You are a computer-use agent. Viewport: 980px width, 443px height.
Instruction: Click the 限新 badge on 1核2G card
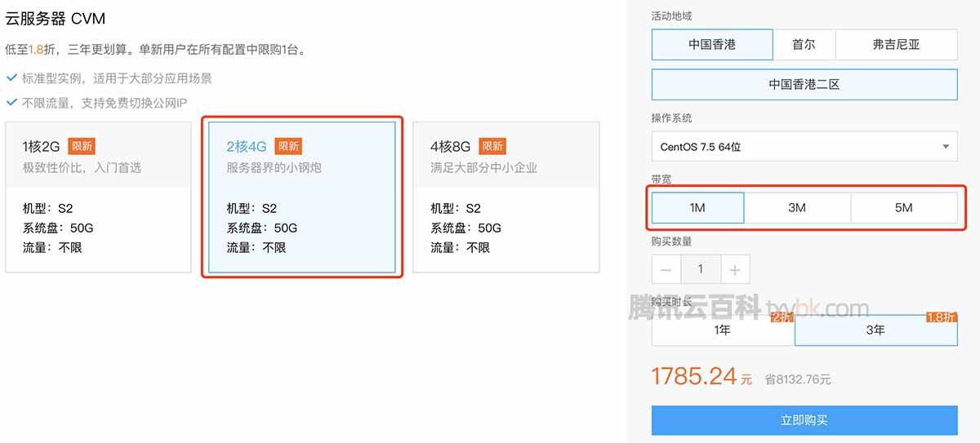pos(82,147)
